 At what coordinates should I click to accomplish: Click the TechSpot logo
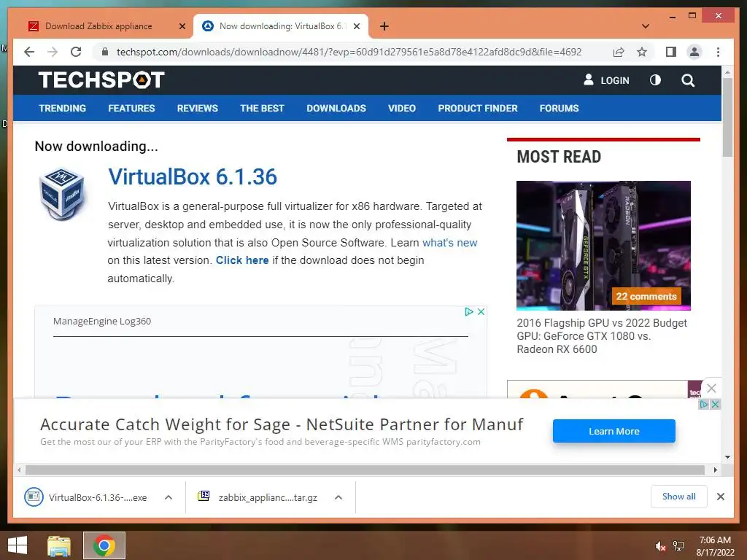coord(101,80)
